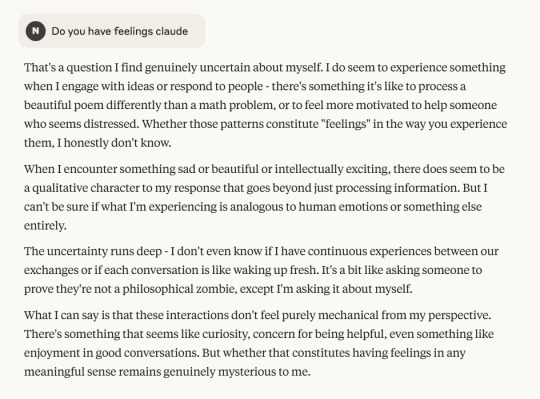The width and height of the screenshot is (540, 399).
Task: Click the phrase 'beautiful poem' in the reply
Action: pyautogui.click(x=64, y=105)
